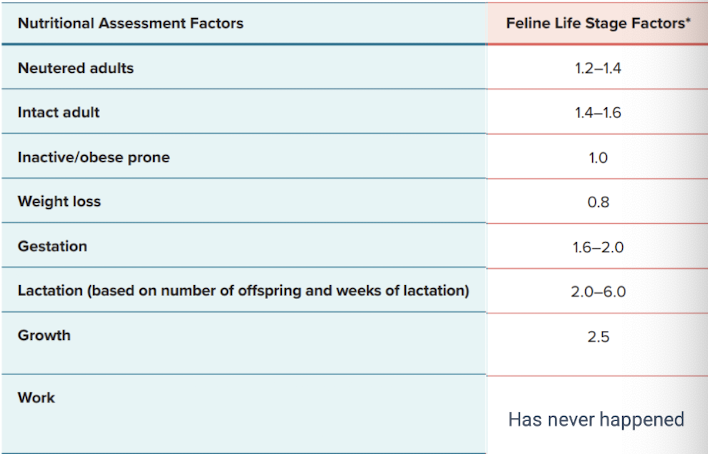Screen dimensions: 708x454
Task: Select the Neutered adults row label
Action: 76,68
